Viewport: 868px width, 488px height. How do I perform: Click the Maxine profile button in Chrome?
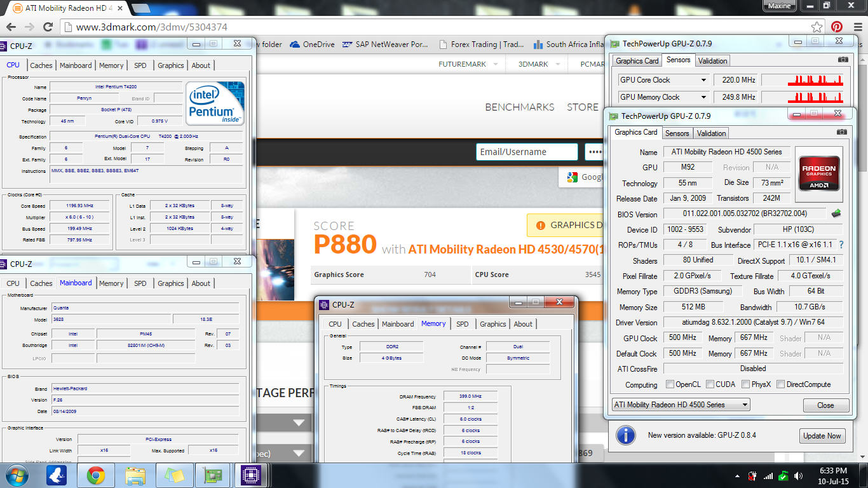[779, 6]
